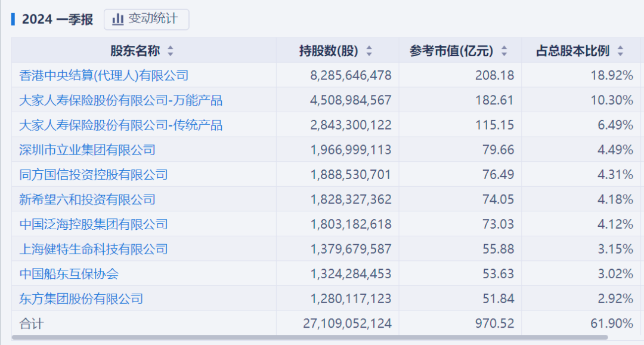Select shares value 1,324,284,453
Screen dimensions: 644x345
[351, 274]
